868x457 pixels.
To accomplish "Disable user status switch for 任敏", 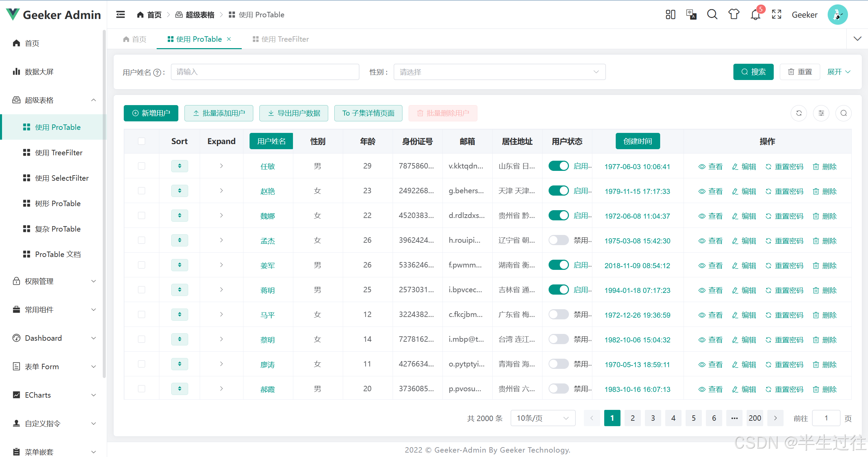I will [x=558, y=166].
